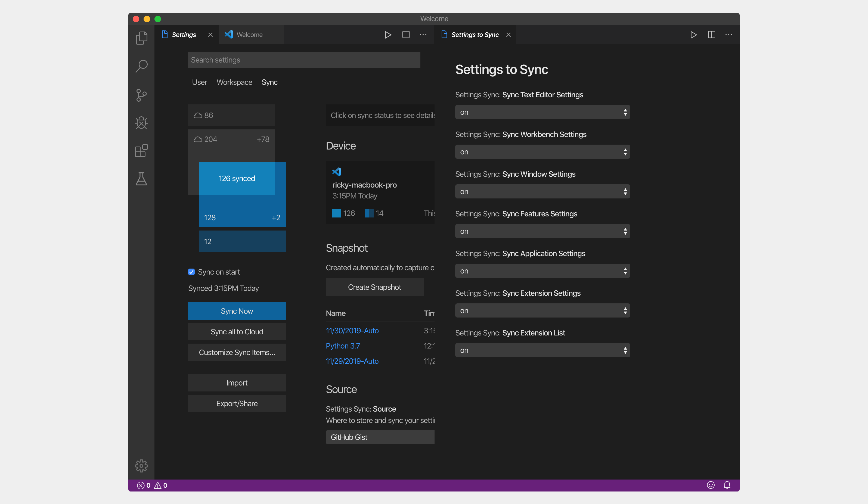Show errors and warnings in status bar

(152, 485)
